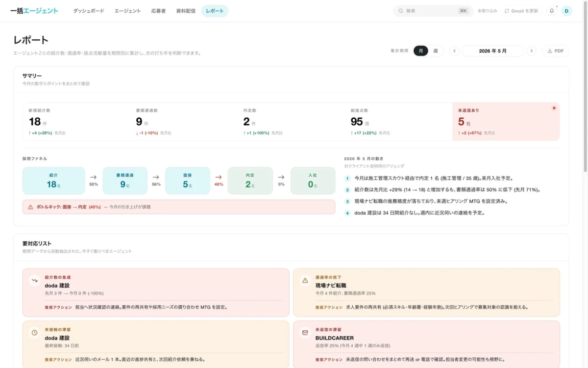This screenshot has height=368, width=588.
Task: Switch aggregation period to 週
Action: point(435,51)
